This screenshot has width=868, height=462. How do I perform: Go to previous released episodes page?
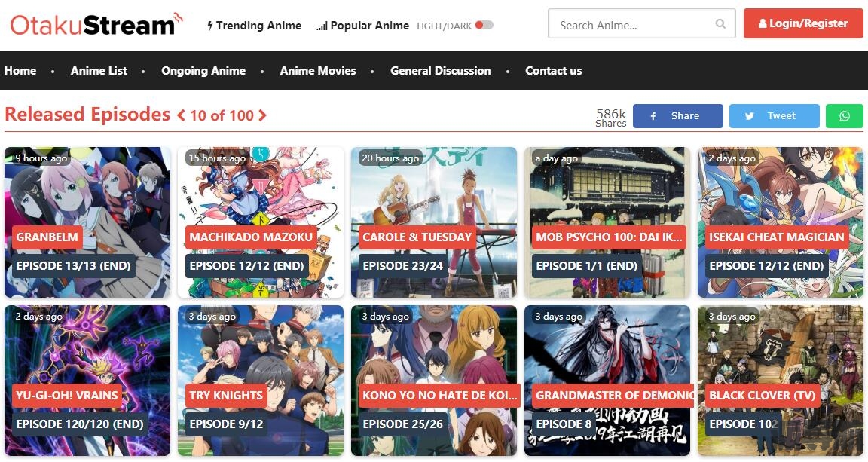[x=181, y=115]
